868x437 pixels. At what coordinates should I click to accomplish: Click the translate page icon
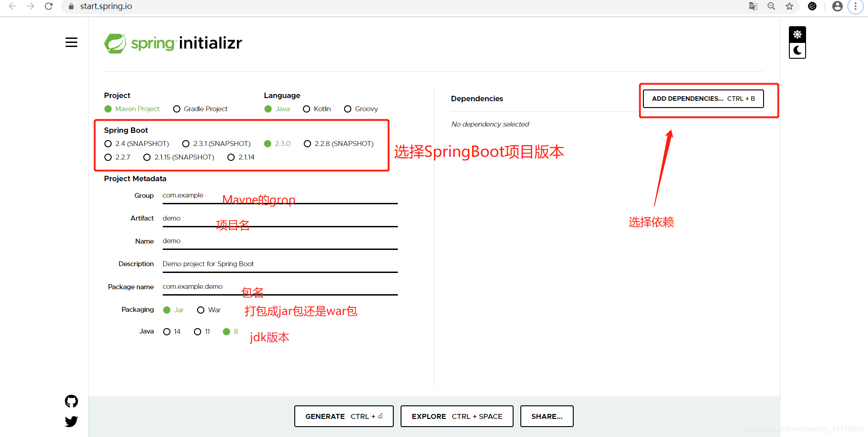pos(753,6)
